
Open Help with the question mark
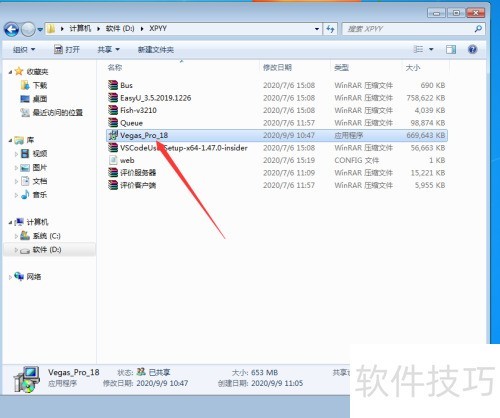pos(472,50)
